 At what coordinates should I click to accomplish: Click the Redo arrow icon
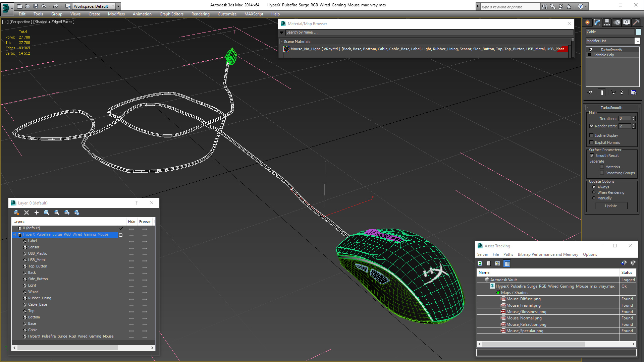[56, 6]
